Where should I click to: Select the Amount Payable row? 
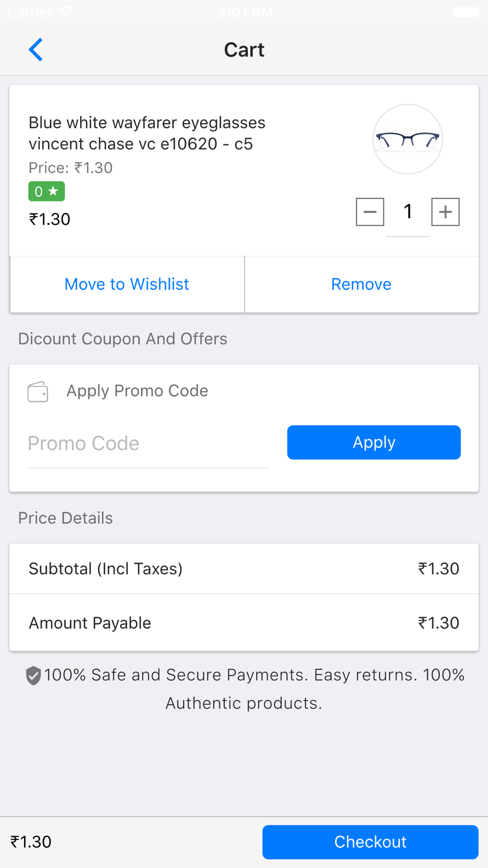(244, 623)
